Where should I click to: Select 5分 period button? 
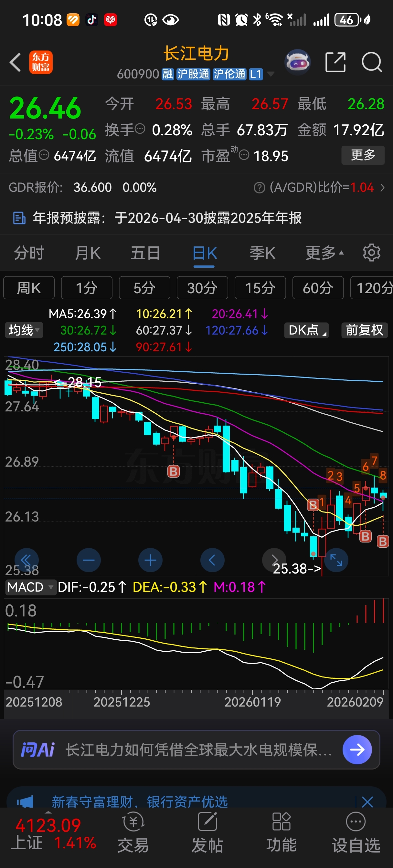click(144, 288)
